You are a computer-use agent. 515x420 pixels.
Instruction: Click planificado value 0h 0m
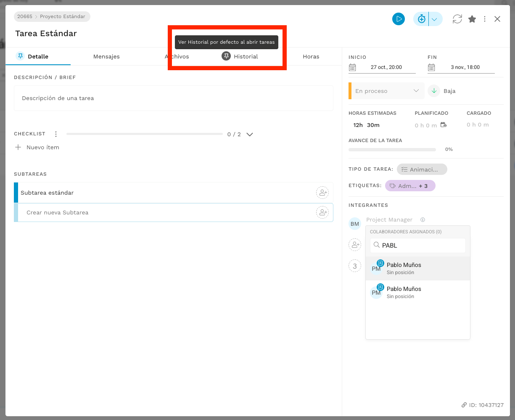click(x=426, y=125)
